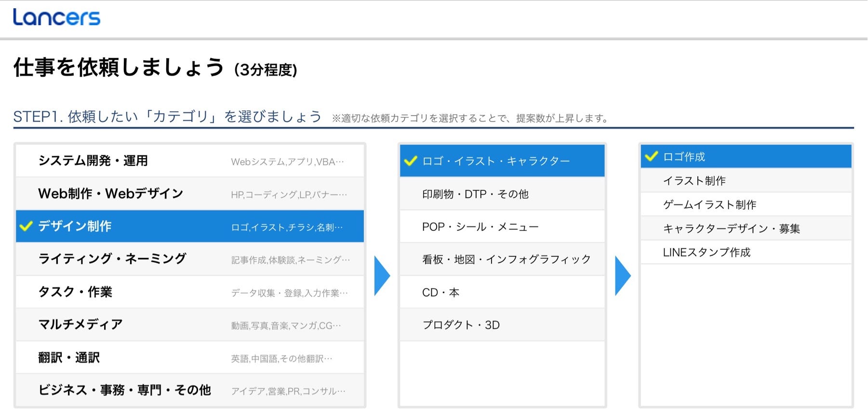868x418 pixels.
Task: Choose 看板・地図・インフォグラフィック subcategory
Action: 502,259
